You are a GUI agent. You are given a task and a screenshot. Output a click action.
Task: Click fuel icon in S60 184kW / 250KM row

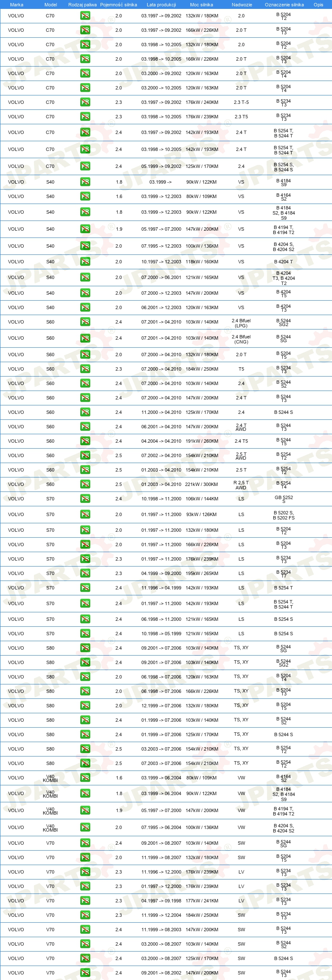click(85, 369)
